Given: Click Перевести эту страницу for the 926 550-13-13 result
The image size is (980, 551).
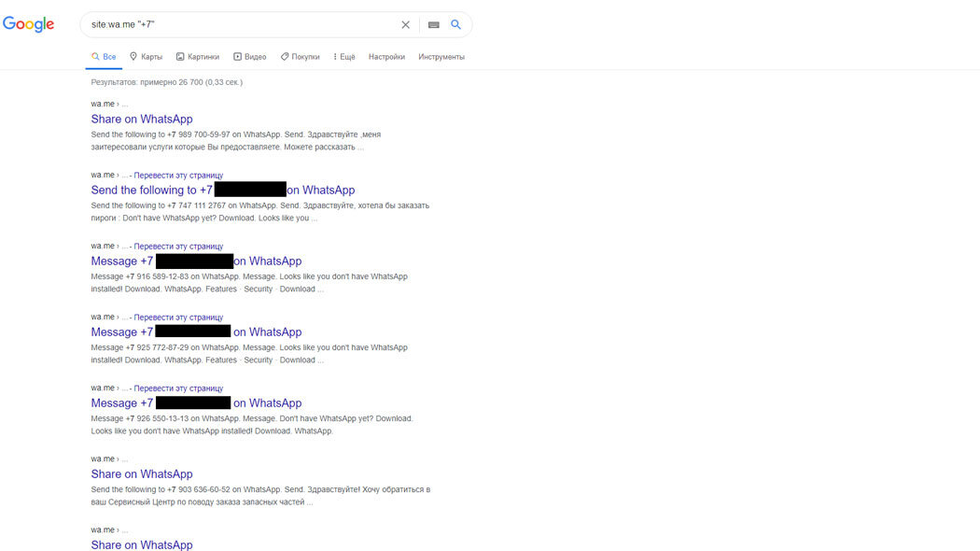Looking at the screenshot, I should point(178,389).
